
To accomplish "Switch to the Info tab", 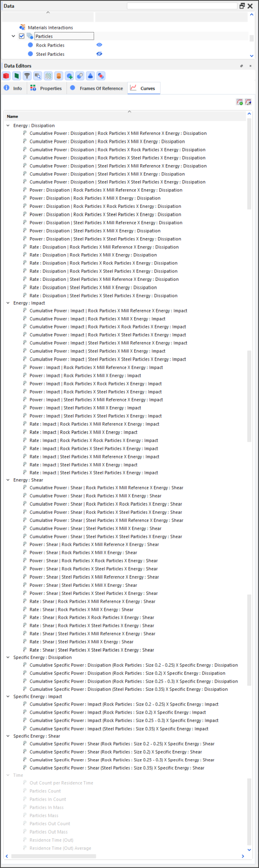I will point(13,88).
